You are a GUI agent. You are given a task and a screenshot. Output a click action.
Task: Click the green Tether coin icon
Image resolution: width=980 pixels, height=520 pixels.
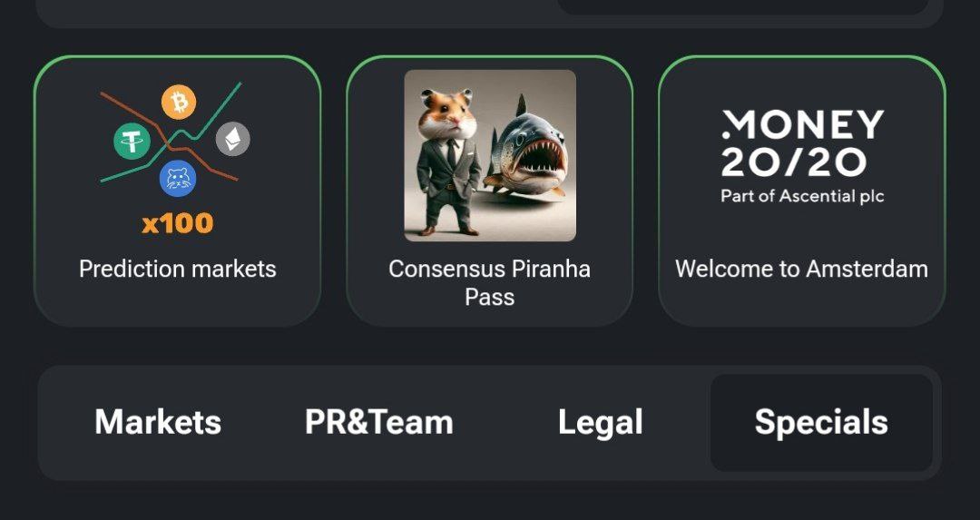click(x=132, y=142)
